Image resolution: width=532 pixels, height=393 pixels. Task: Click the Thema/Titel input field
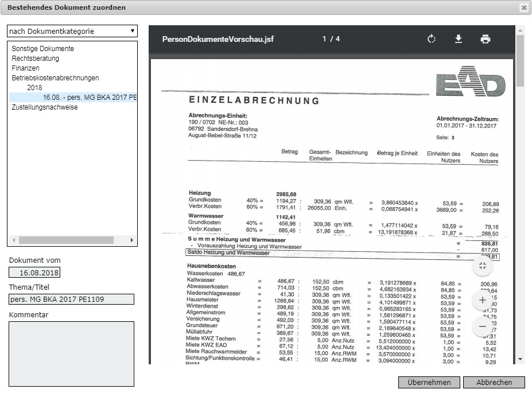72,299
